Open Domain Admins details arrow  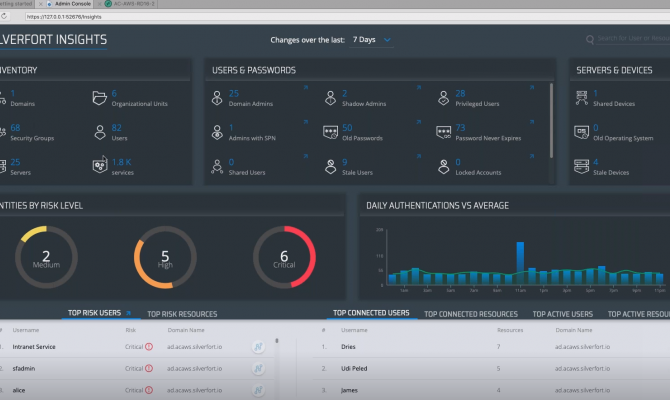coord(306,88)
